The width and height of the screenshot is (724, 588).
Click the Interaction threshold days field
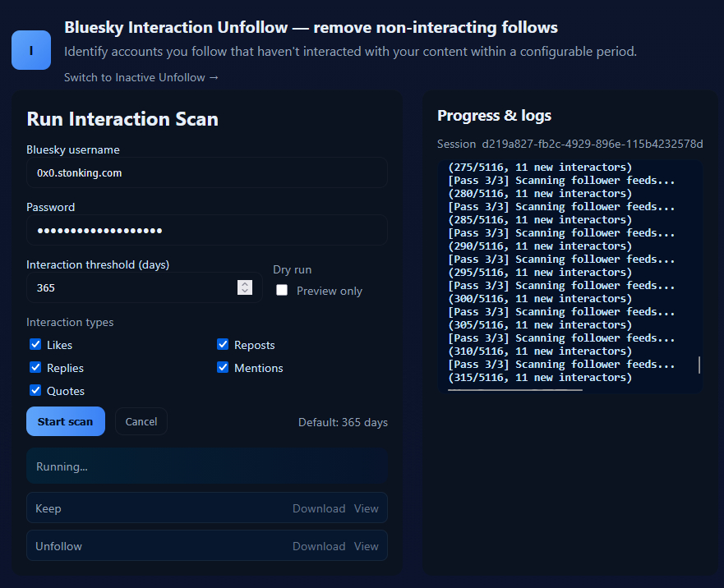[x=131, y=288]
